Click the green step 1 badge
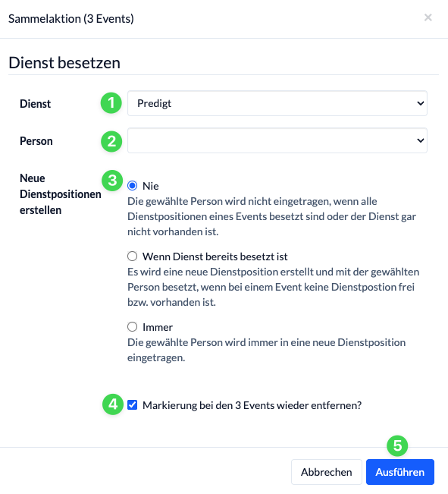The width and height of the screenshot is (448, 494). (x=111, y=103)
